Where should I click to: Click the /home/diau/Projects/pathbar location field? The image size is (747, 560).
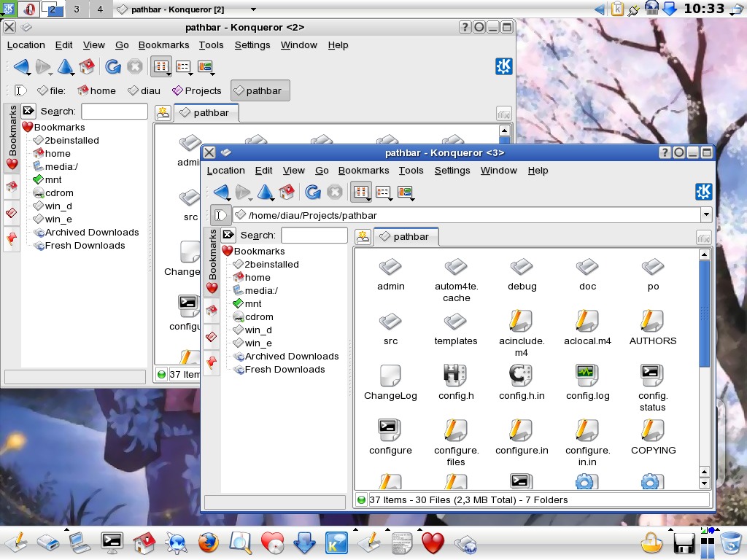coord(466,215)
